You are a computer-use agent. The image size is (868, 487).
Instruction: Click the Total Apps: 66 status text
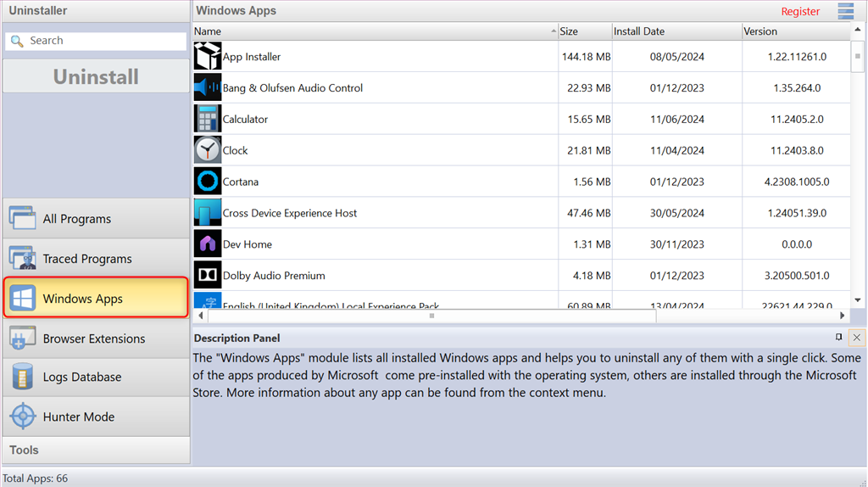35,479
